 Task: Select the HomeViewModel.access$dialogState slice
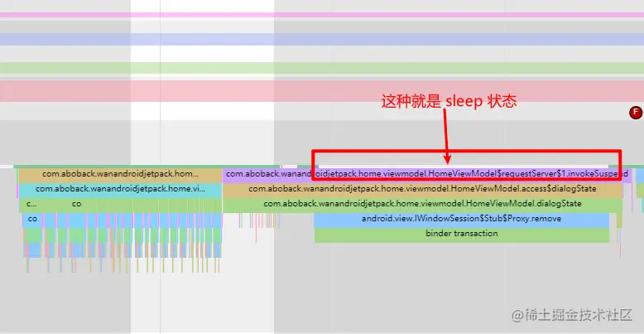[423, 189]
